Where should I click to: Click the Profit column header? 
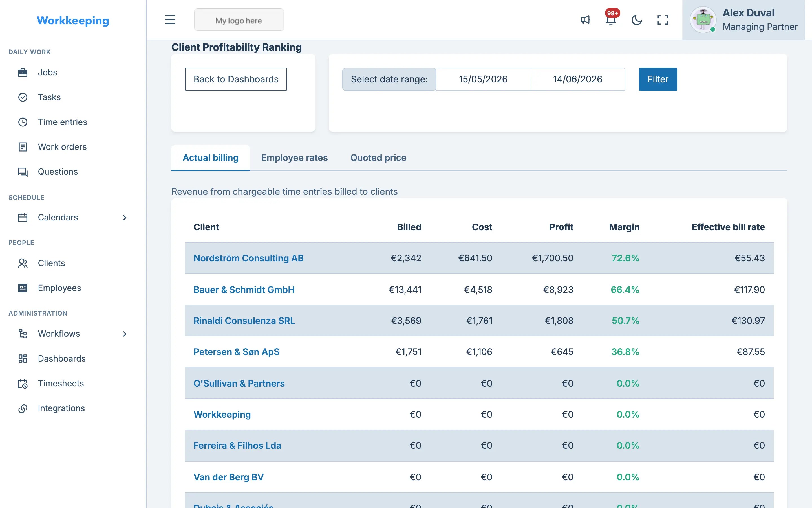tap(561, 227)
